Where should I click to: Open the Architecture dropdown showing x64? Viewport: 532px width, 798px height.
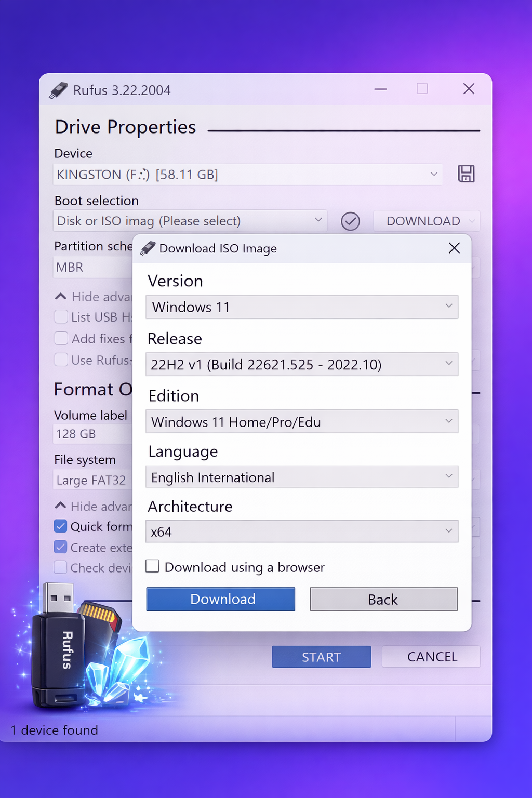(302, 531)
